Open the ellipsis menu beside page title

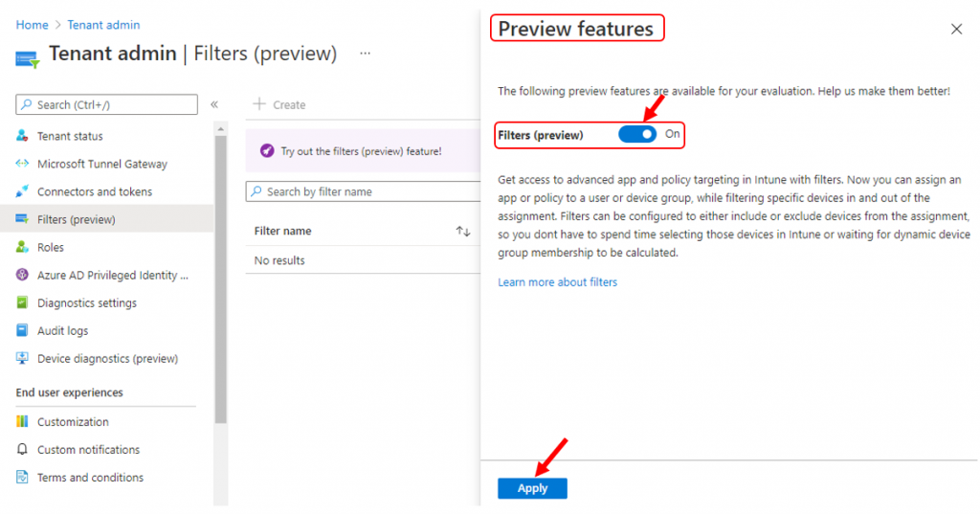point(365,54)
